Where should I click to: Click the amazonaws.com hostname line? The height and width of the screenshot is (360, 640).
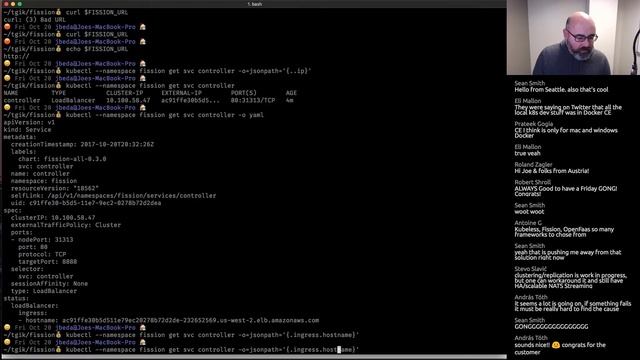pos(169,321)
